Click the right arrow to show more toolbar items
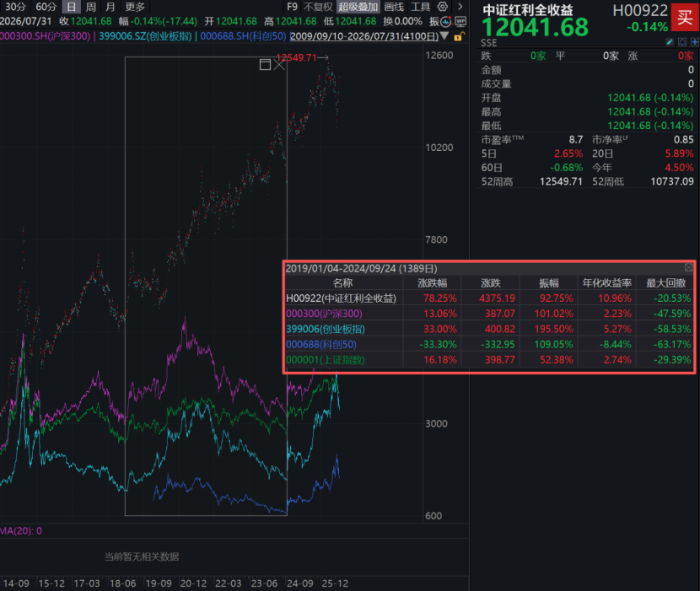Viewport: 700px width, 591px height. click(x=460, y=7)
